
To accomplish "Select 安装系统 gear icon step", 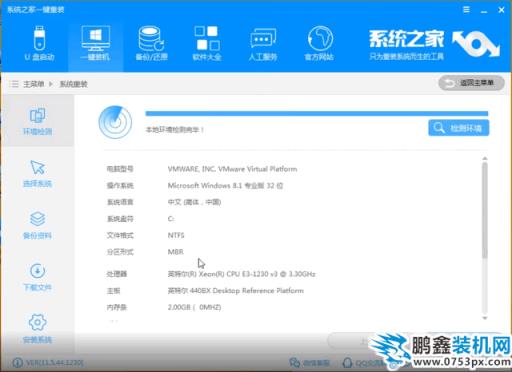I will coord(37,329).
